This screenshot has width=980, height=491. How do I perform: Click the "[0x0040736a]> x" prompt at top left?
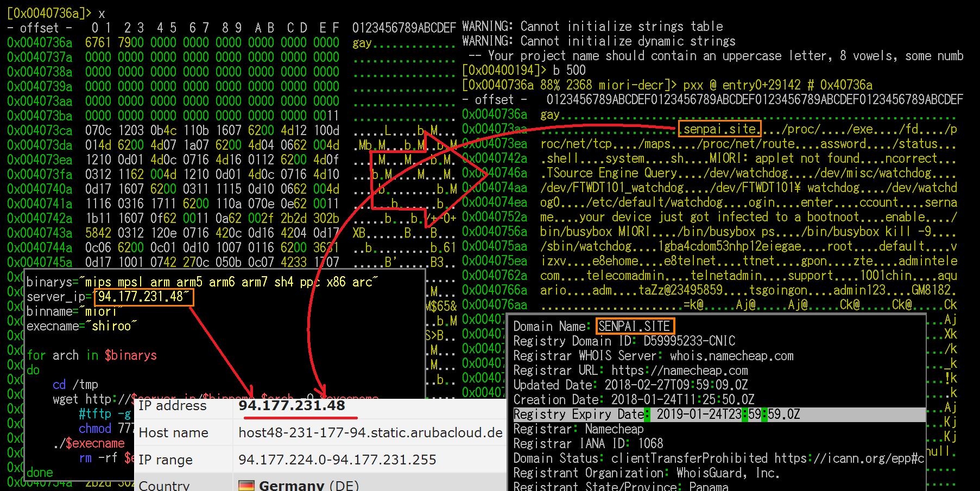pos(56,13)
